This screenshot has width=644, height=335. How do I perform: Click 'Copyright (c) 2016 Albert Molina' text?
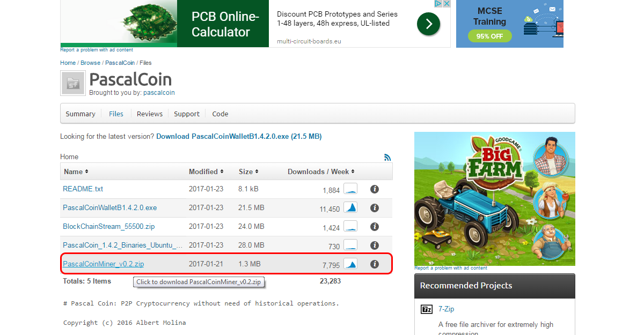tap(125, 323)
